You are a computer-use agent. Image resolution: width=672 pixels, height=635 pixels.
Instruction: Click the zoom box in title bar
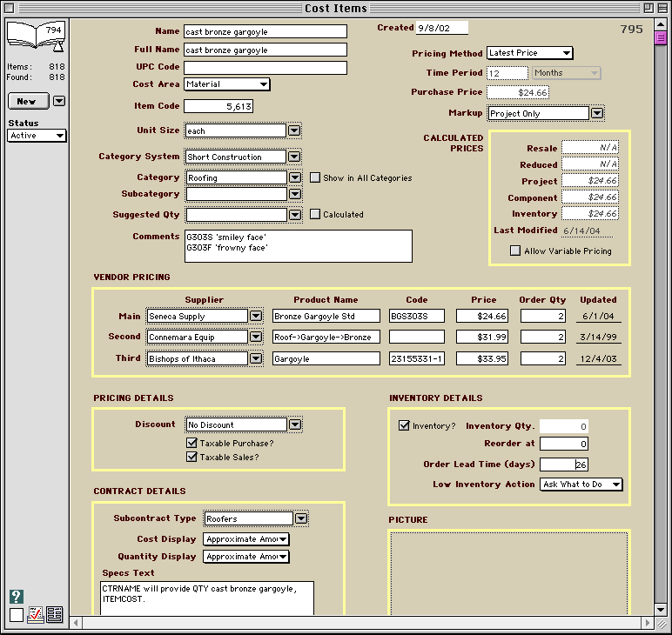coord(648,8)
